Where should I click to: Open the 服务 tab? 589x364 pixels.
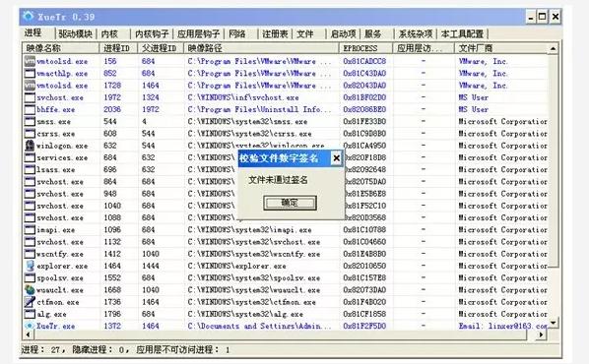(x=372, y=33)
